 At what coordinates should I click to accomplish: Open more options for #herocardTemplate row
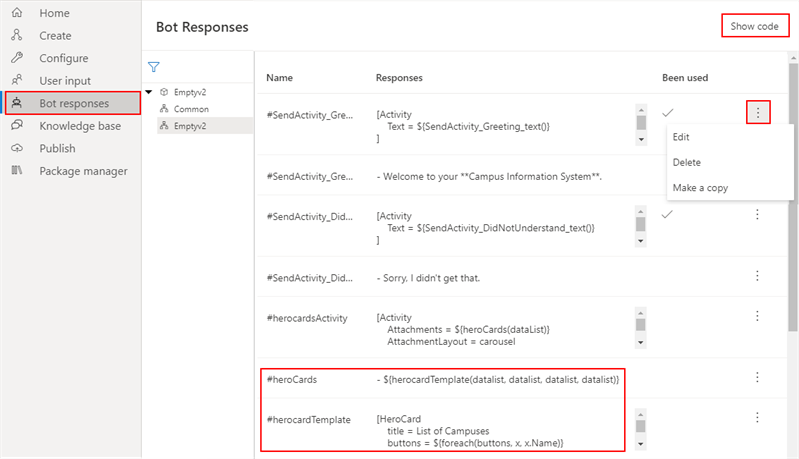pyautogui.click(x=757, y=418)
